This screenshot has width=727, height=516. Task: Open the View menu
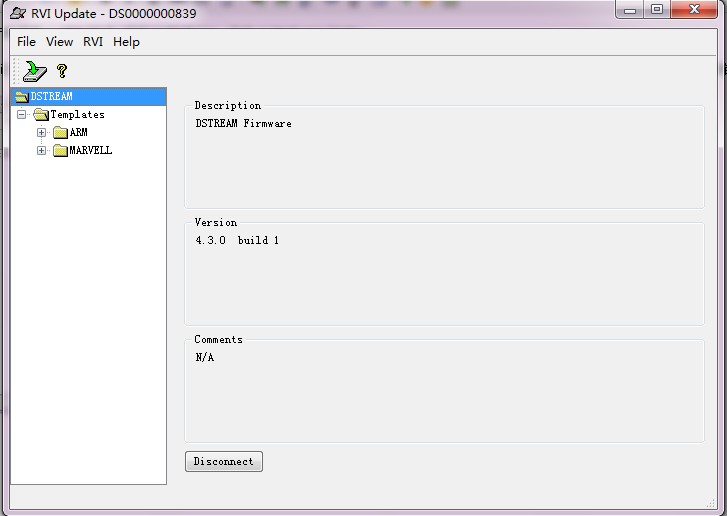click(x=59, y=42)
